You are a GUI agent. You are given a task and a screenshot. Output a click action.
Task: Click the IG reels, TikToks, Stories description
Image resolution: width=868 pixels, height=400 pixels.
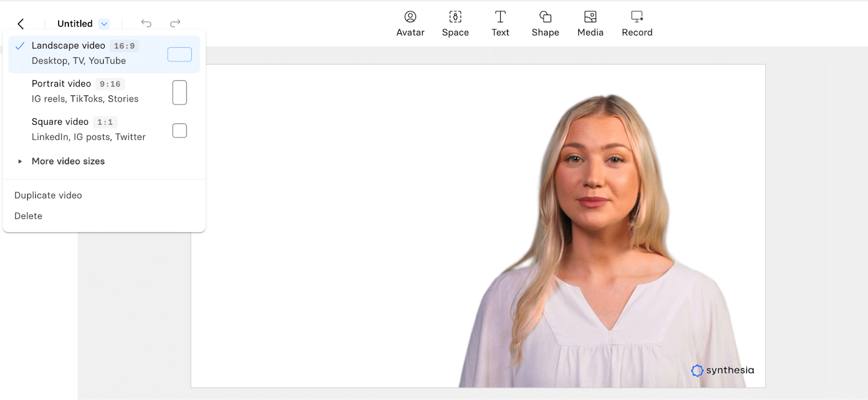click(x=85, y=99)
